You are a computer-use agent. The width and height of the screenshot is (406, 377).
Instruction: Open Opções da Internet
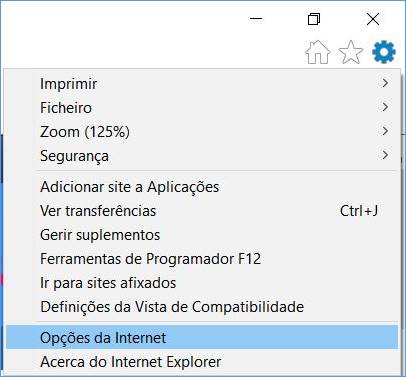202,337
